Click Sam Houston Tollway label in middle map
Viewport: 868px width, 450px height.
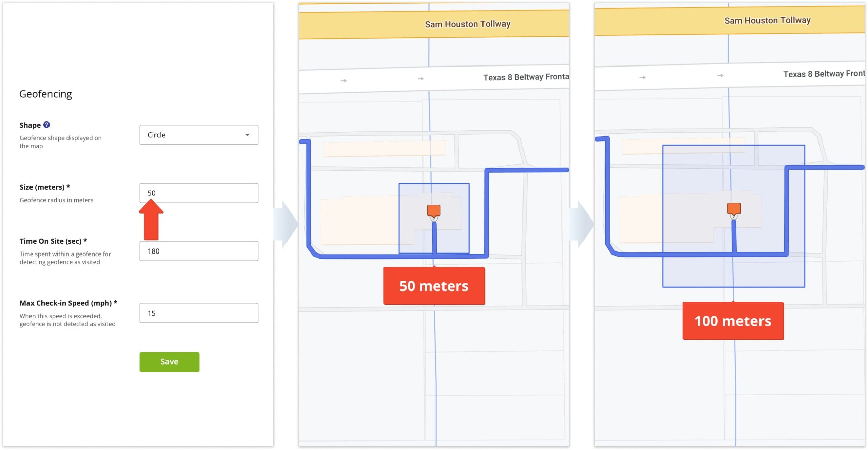(468, 24)
